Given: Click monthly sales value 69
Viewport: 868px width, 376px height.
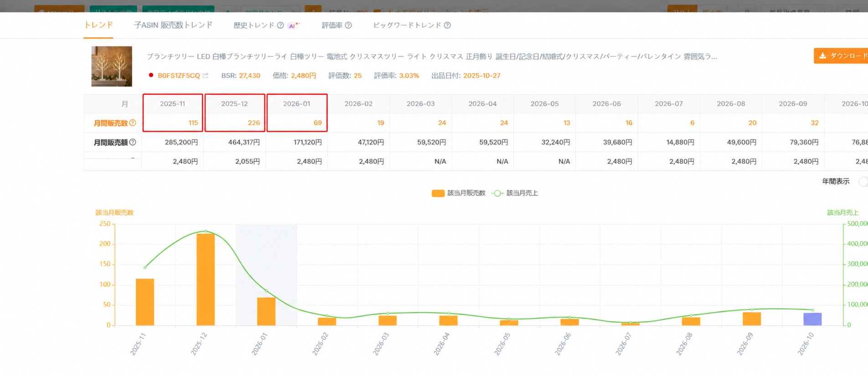Looking at the screenshot, I should point(318,123).
